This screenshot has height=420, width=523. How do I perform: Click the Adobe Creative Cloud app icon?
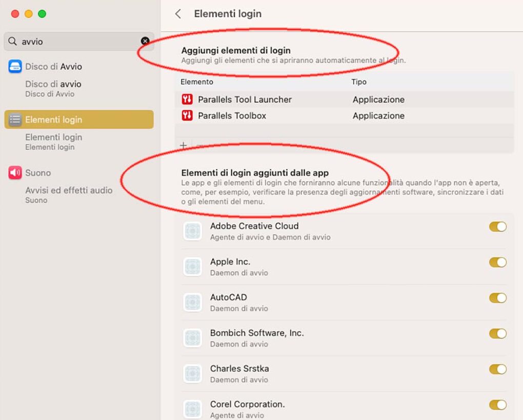[192, 231]
